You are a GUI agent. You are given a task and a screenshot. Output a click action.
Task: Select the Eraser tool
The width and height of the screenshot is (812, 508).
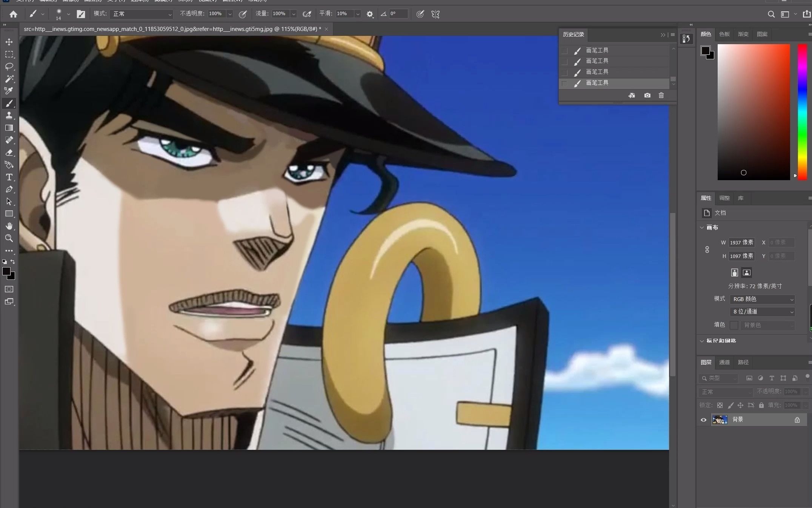9,153
